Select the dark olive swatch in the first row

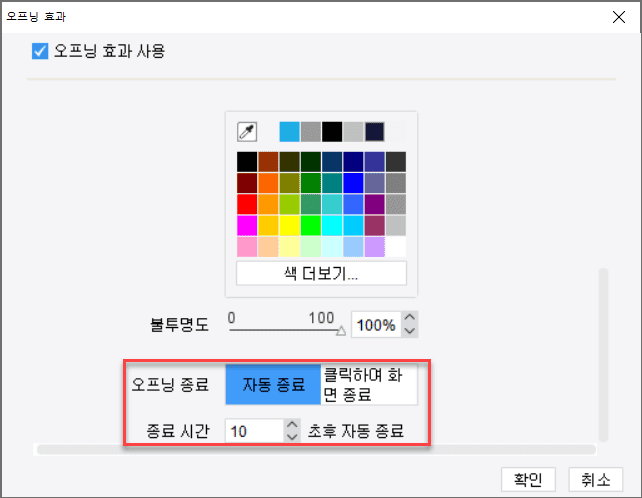click(x=289, y=162)
